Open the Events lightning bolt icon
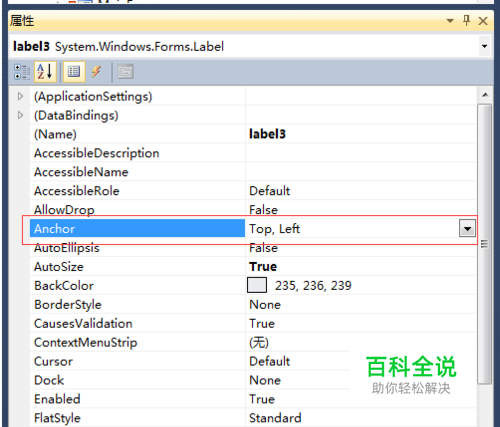Viewport: 500px width, 427px height. point(97,72)
